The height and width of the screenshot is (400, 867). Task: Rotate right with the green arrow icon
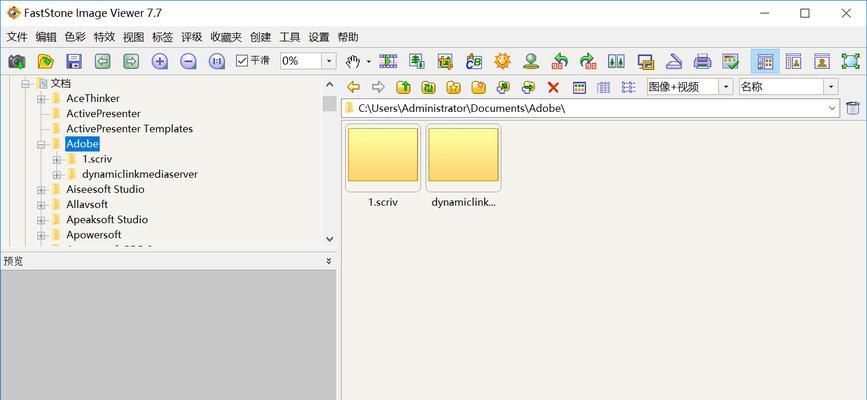click(588, 61)
